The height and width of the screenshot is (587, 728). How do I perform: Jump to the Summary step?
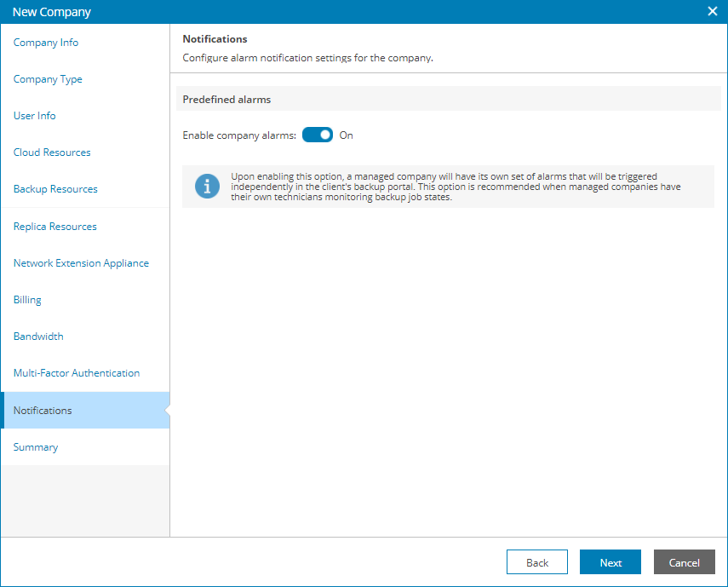pos(36,447)
